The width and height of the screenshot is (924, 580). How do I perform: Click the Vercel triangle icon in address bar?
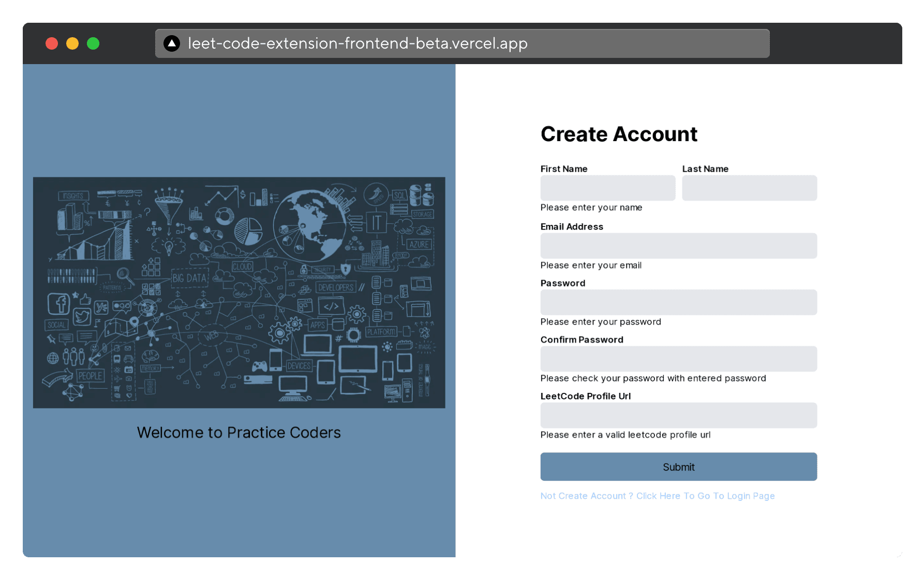(171, 43)
